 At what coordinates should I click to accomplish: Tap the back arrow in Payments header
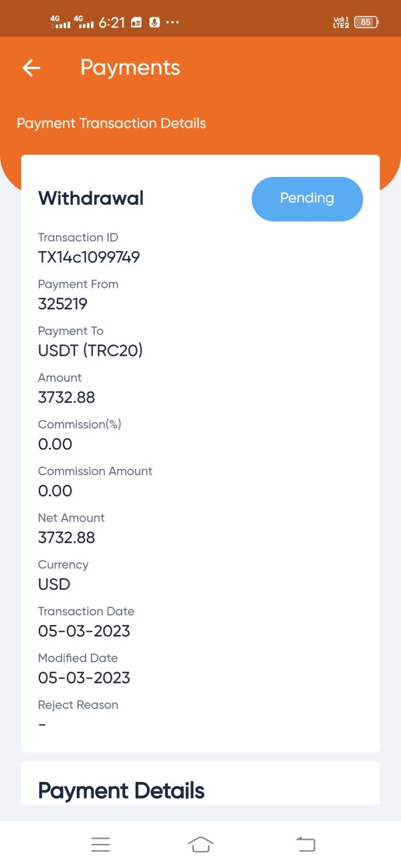(31, 67)
